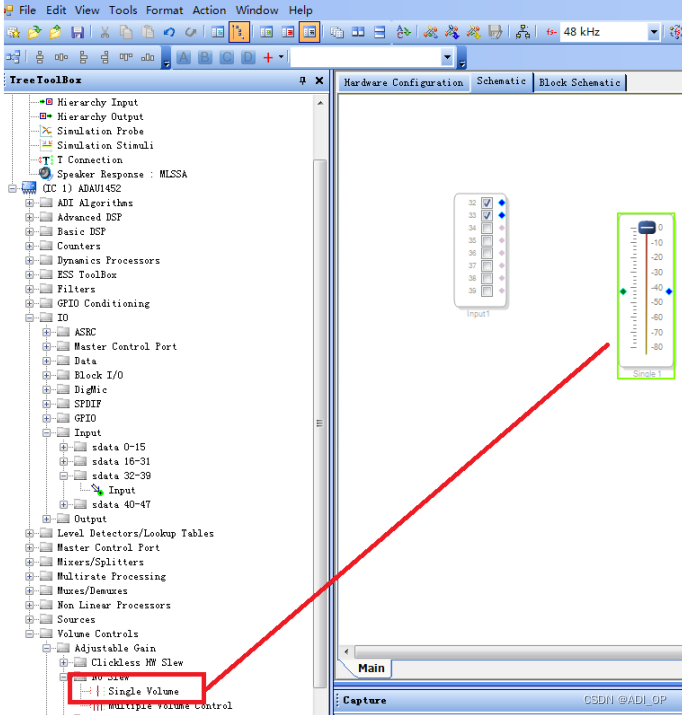This screenshot has width=682, height=715.
Task: Click the ADAU1452 IC chip icon
Action: (x=29, y=188)
